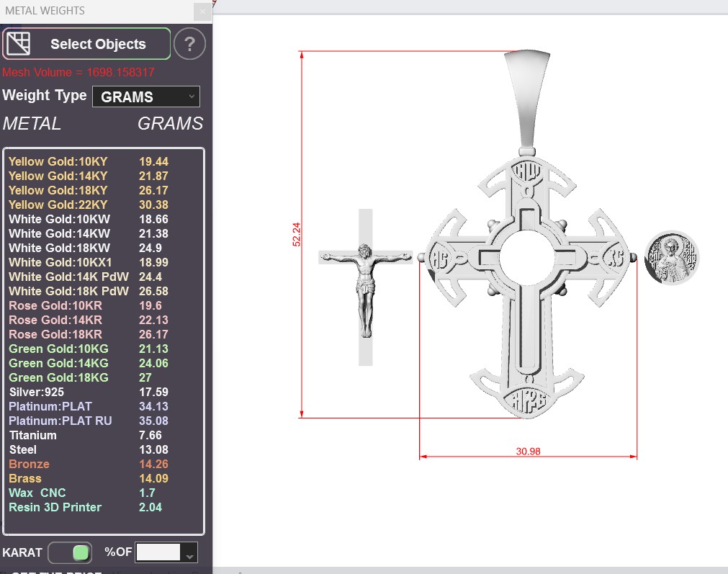Select the White Gold:10KX1 row
This screenshot has height=574, width=728.
point(89,262)
